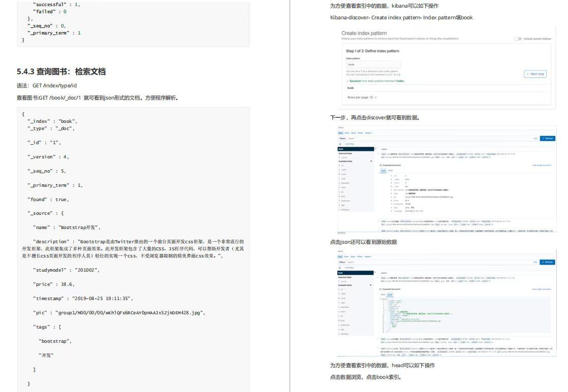Image resolution: width=568 pixels, height=392 pixels.
Task: Select the selected Table tab in the upper Discover screenshot
Action: pyautogui.click(x=383, y=171)
